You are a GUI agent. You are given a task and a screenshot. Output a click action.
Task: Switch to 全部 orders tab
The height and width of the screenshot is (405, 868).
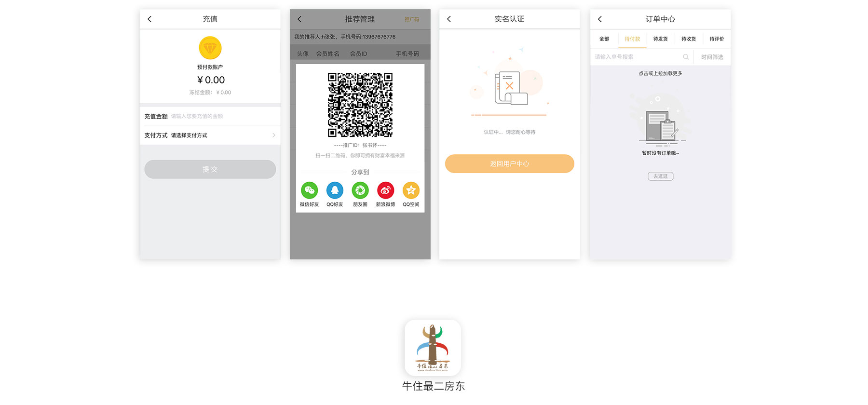[604, 39]
